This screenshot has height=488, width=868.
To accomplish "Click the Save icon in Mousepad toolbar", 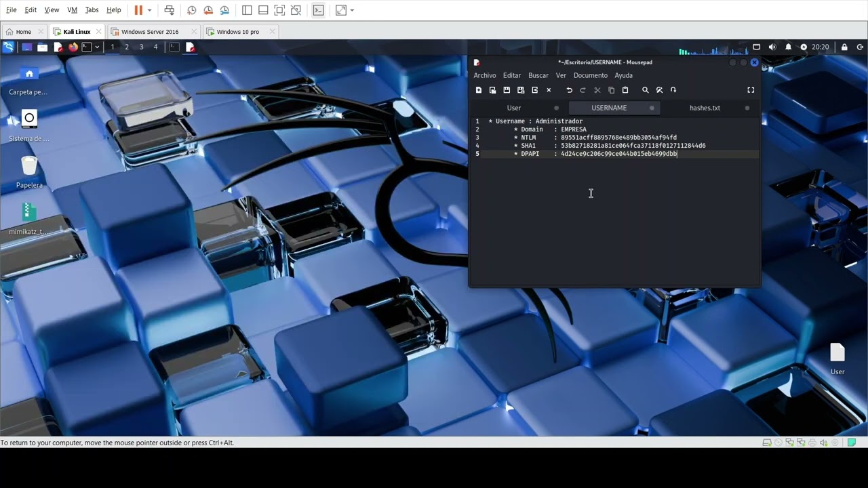I will click(x=507, y=90).
